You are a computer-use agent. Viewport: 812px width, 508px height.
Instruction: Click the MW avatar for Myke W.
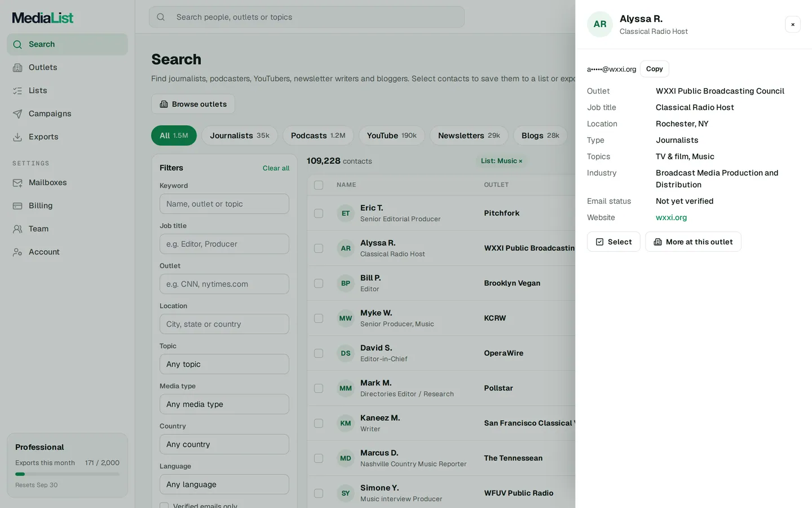(346, 318)
